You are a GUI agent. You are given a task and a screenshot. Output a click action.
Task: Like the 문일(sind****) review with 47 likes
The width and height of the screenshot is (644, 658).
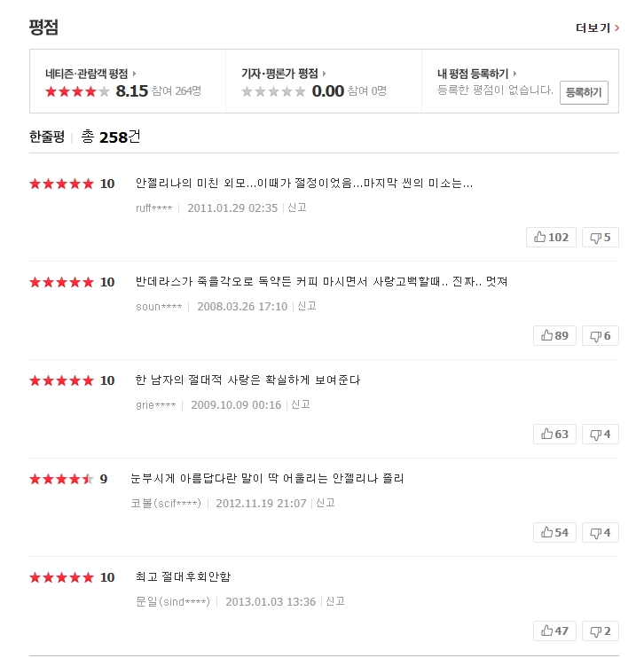554,631
